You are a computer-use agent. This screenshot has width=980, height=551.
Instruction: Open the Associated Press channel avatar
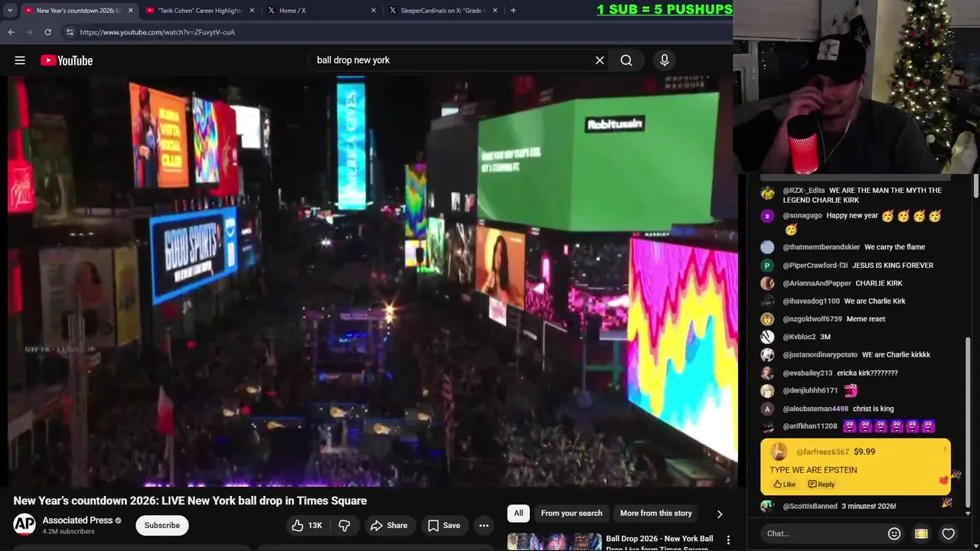click(24, 524)
